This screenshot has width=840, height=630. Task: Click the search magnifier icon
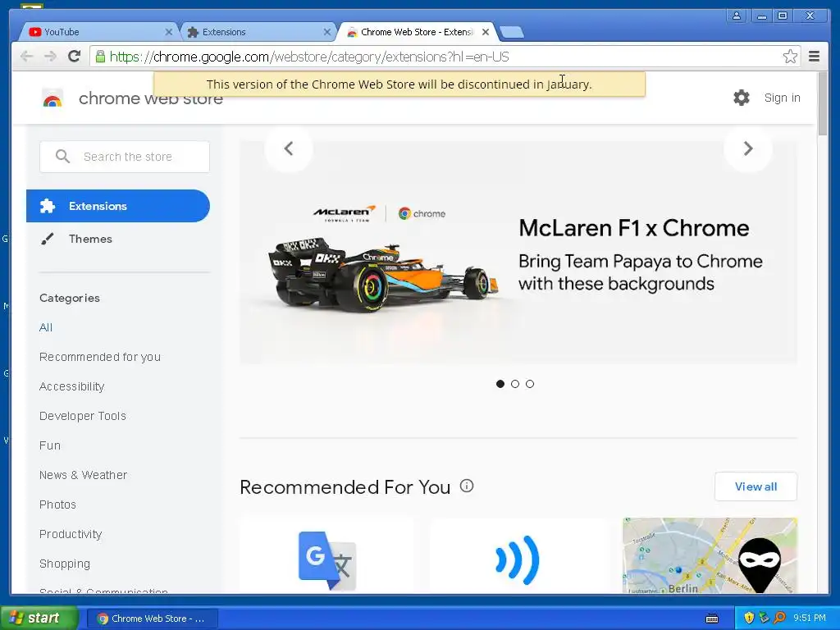tap(62, 157)
